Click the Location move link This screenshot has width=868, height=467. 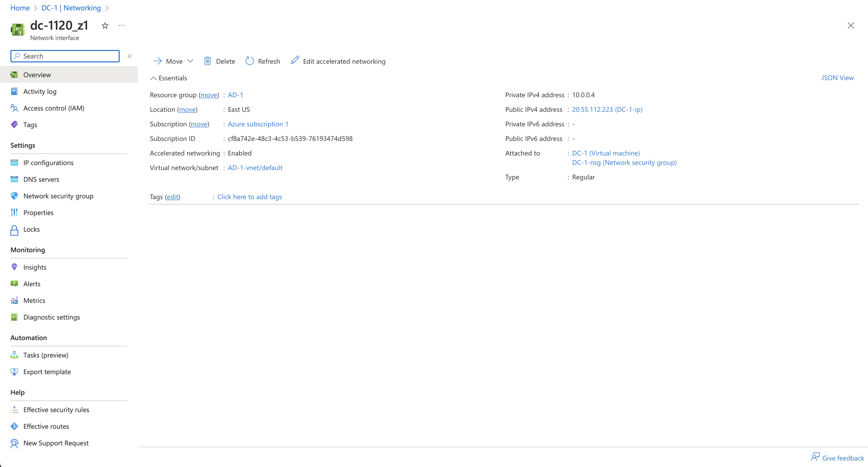[x=187, y=109]
